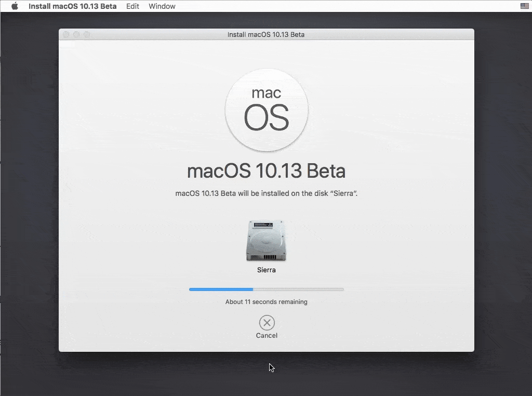Image resolution: width=532 pixels, height=396 pixels.
Task: Click the disk drive image above Sierra label
Action: 267,240
